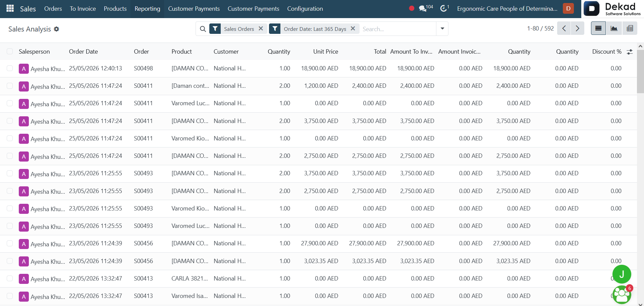The image size is (644, 306).
Task: Go to the next page of records
Action: click(x=577, y=28)
